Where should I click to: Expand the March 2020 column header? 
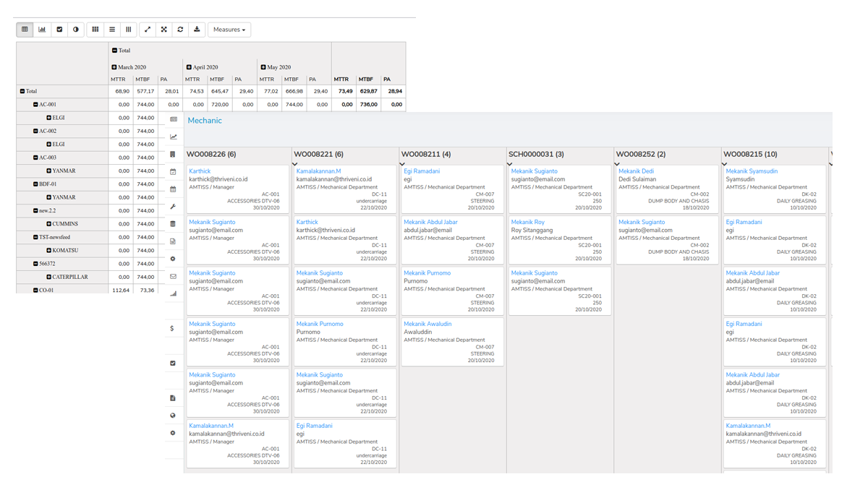pyautogui.click(x=114, y=67)
